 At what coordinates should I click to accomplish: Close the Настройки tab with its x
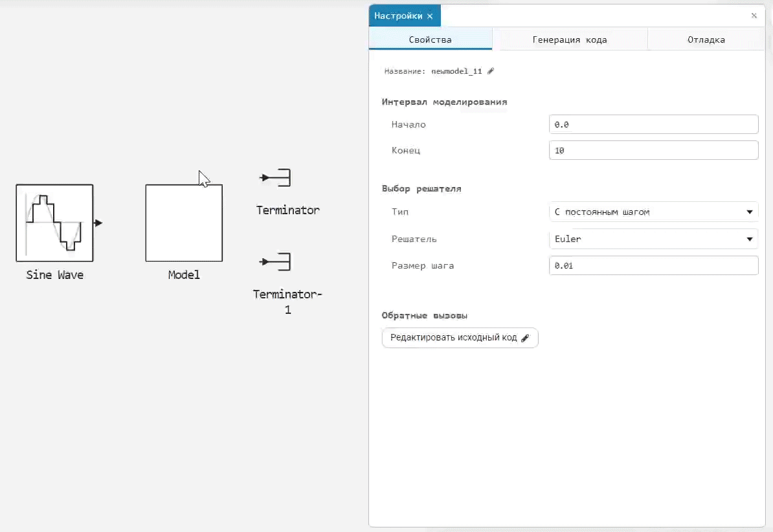click(x=430, y=16)
